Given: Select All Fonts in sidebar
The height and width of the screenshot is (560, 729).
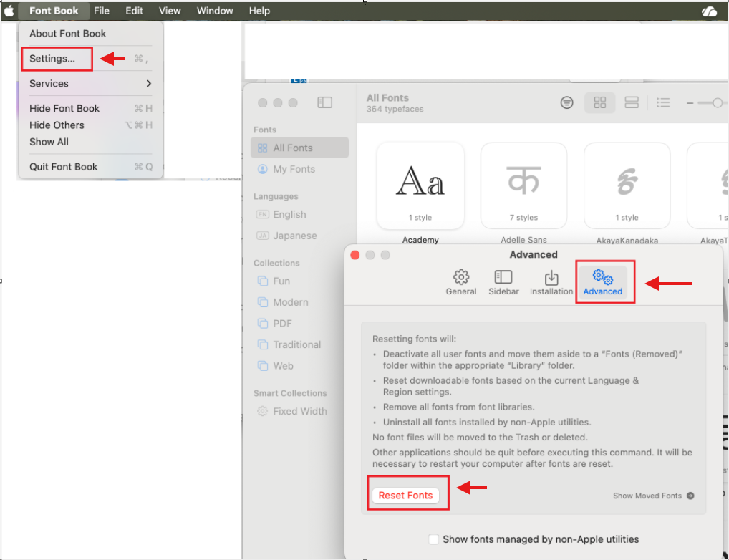Looking at the screenshot, I should click(x=299, y=148).
